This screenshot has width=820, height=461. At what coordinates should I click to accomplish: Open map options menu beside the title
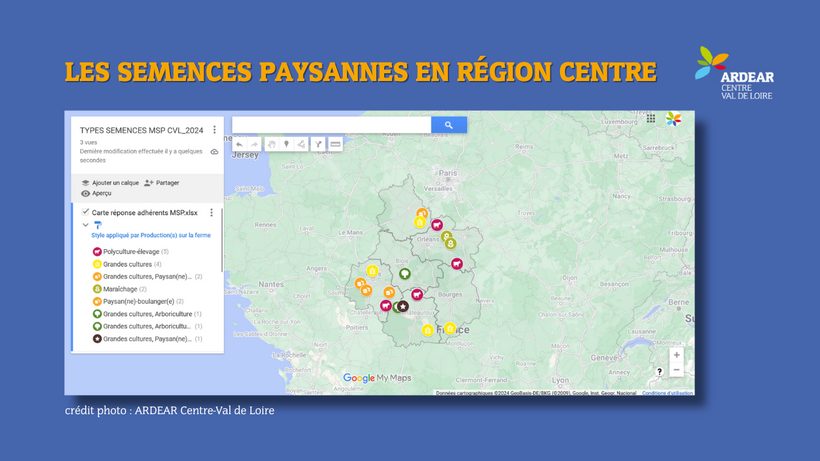(214, 130)
